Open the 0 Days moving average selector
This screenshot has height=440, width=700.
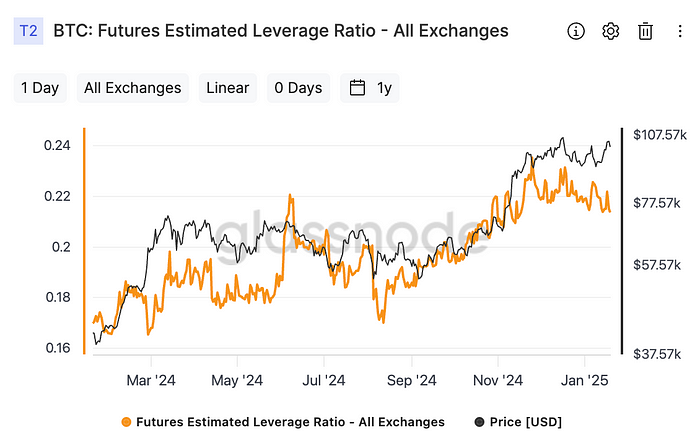coord(298,88)
